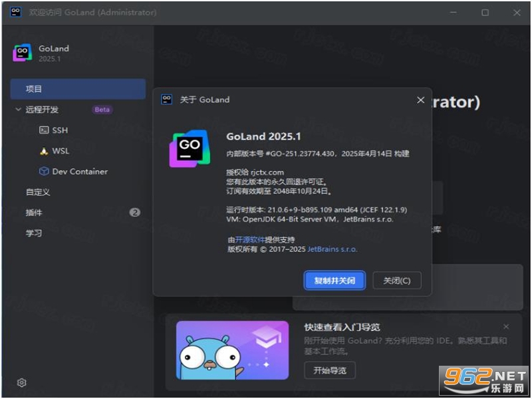Image resolution: width=532 pixels, height=399 pixels.
Task: Click the Gopher tour illustration thumbnail
Action: click(x=232, y=350)
